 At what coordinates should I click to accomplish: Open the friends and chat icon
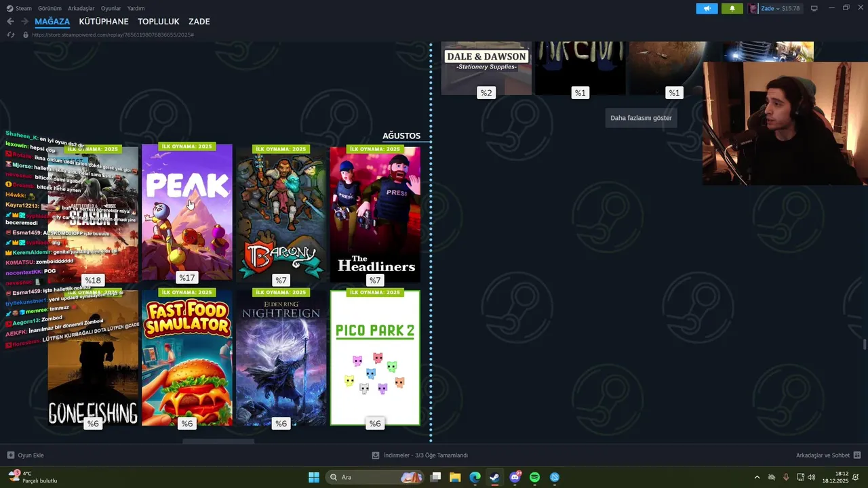coord(857,455)
